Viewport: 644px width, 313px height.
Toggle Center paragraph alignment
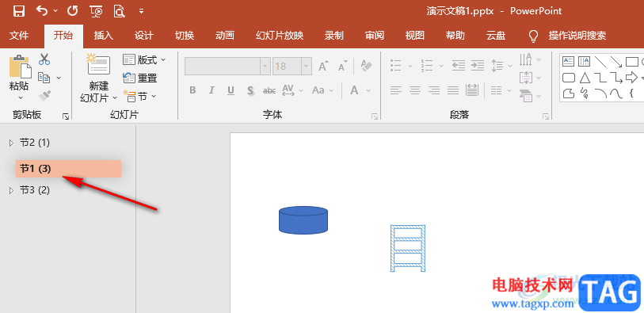click(x=415, y=90)
